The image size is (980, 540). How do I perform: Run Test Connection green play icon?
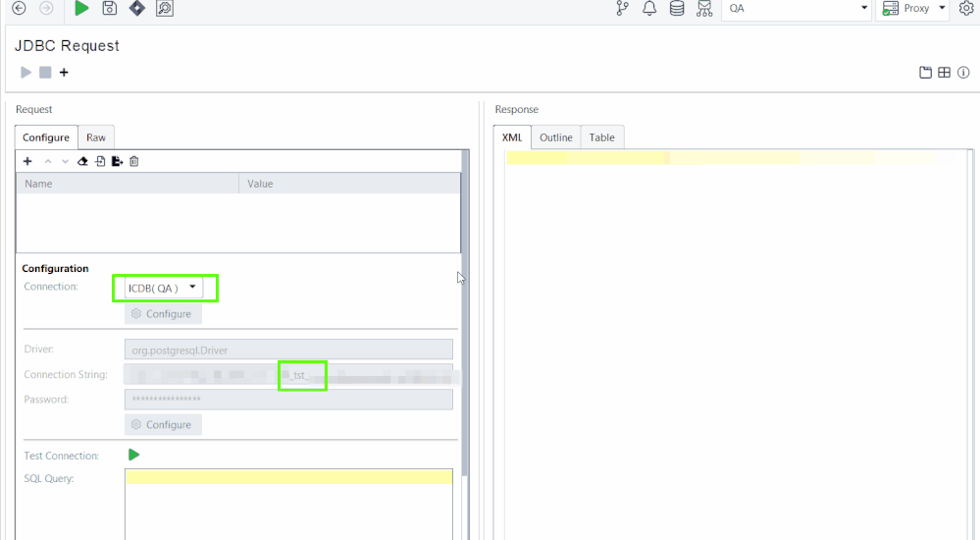[133, 455]
